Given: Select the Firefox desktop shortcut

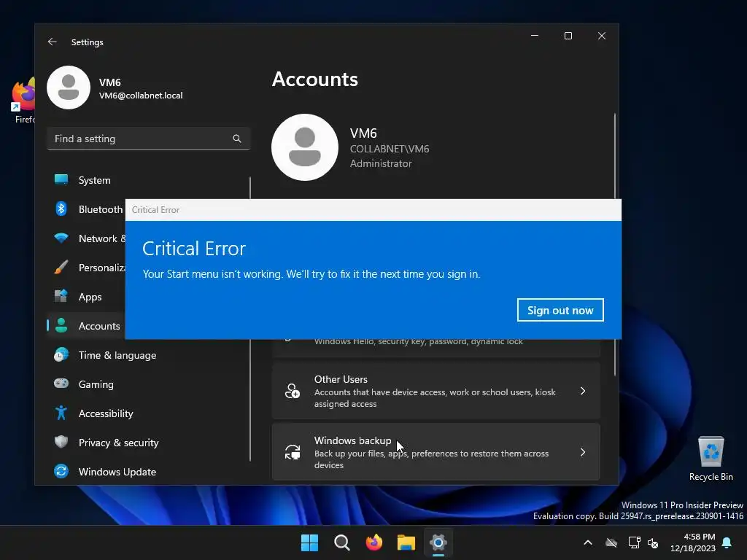Looking at the screenshot, I should (x=24, y=101).
